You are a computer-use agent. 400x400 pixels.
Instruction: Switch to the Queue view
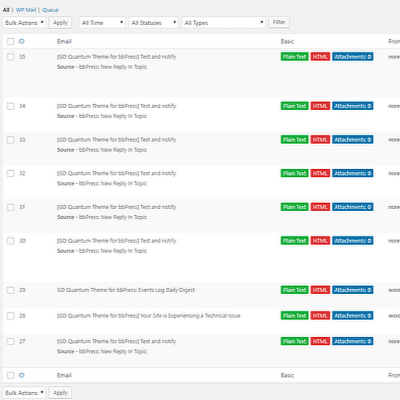click(x=50, y=10)
